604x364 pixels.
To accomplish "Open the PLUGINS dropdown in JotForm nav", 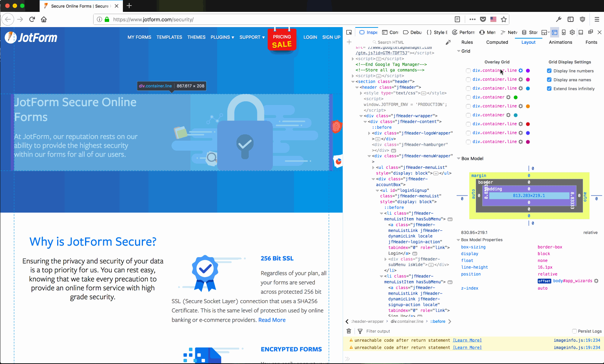I will pos(222,37).
